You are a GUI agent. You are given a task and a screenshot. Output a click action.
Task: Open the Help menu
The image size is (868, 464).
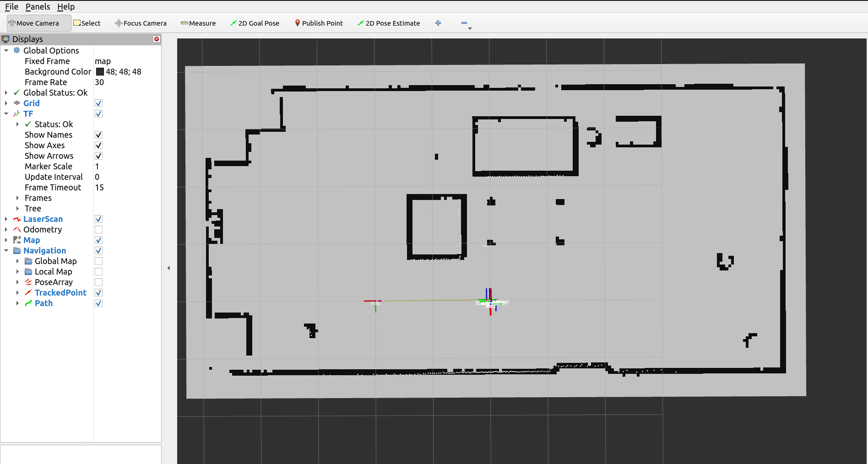click(66, 6)
